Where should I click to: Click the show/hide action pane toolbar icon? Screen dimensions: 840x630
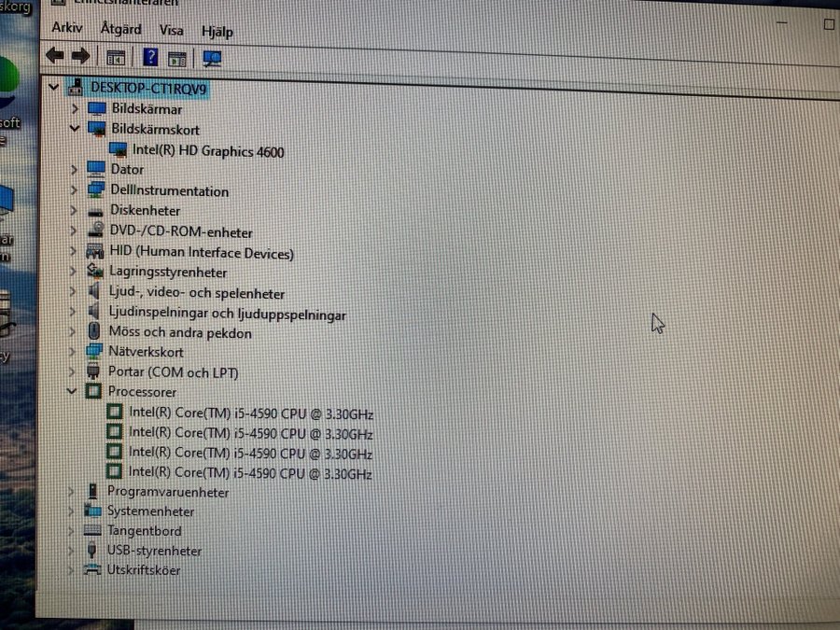pos(177,59)
